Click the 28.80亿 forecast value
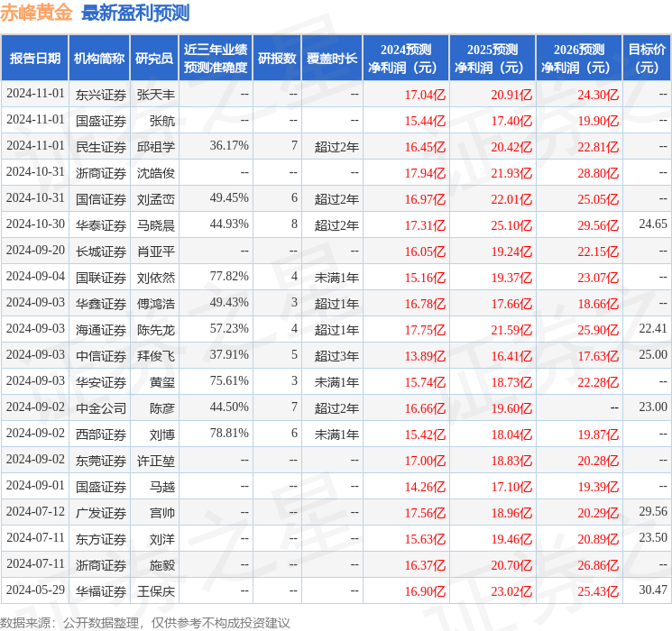The width and height of the screenshot is (672, 631). [x=598, y=173]
